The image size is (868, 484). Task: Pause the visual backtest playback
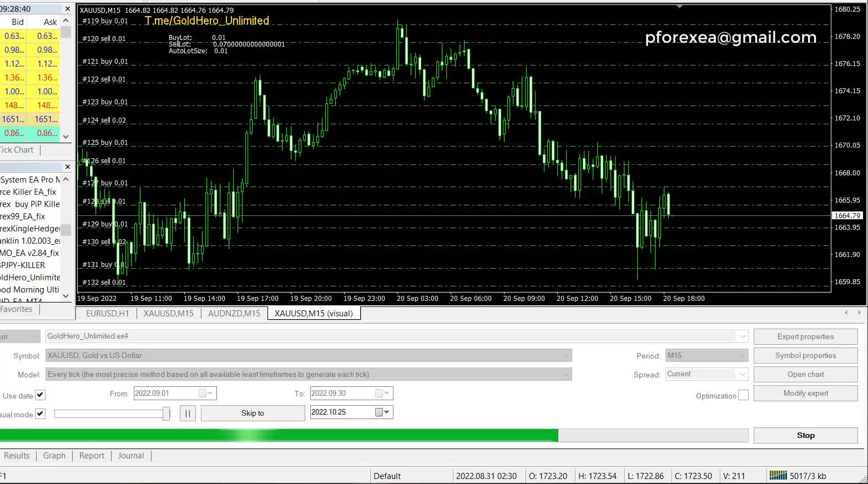click(x=188, y=414)
